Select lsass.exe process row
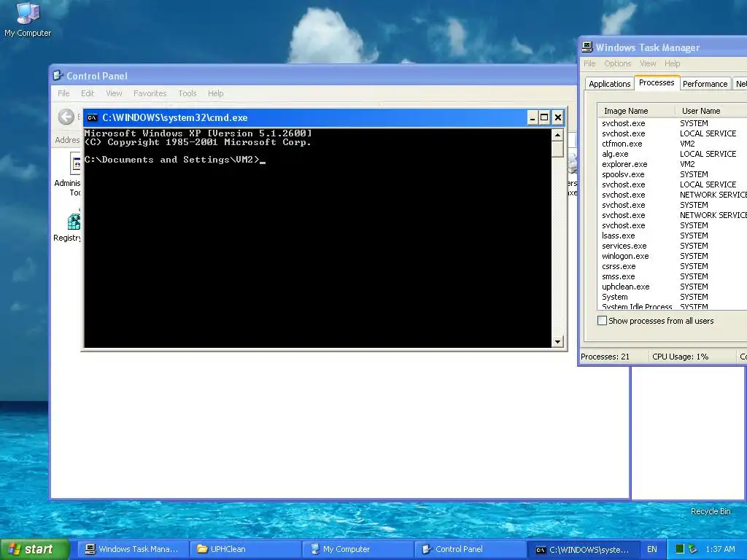The image size is (747, 560). tap(672, 236)
